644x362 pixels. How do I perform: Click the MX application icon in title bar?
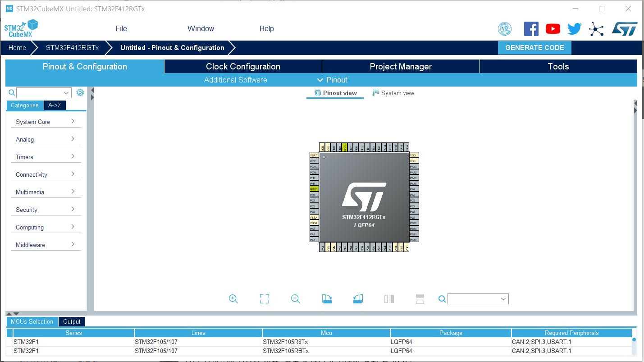click(9, 9)
